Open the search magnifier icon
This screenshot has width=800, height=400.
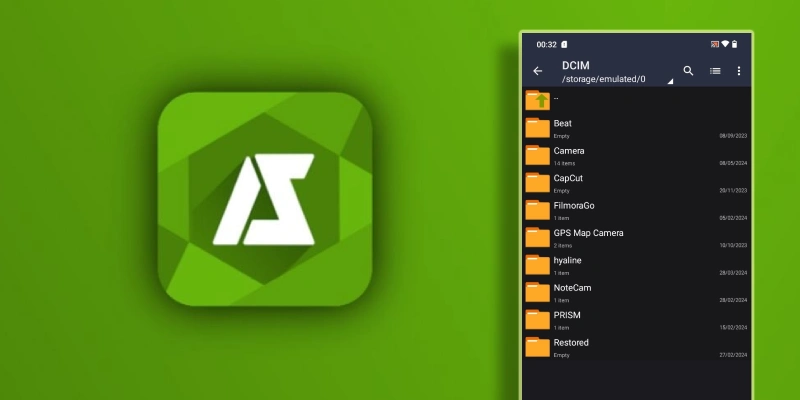click(x=688, y=71)
